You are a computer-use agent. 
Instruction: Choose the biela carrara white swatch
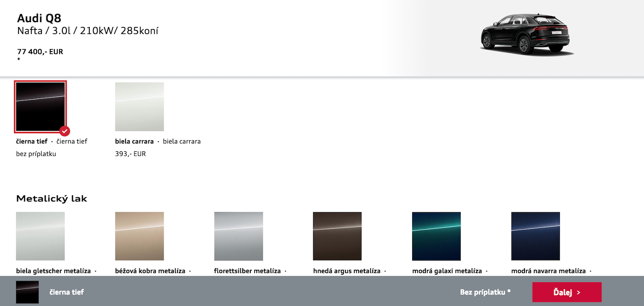pos(139,107)
